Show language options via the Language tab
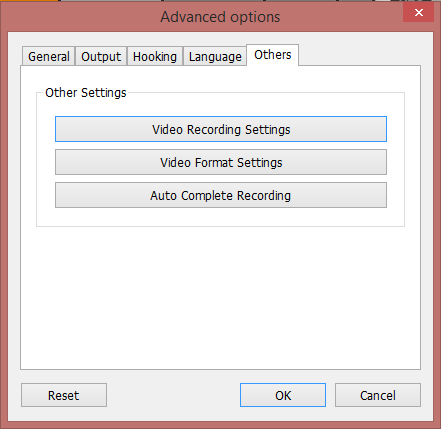441x429 pixels. 215,56
